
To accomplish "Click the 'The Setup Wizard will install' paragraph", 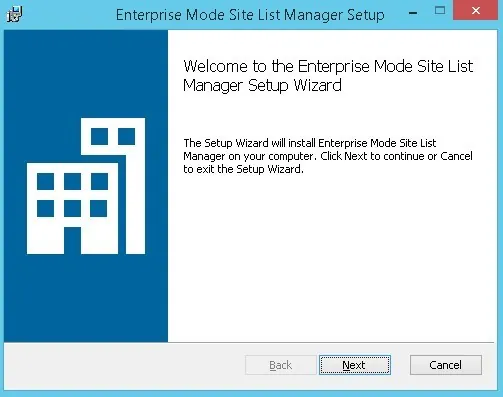I will 328,156.
